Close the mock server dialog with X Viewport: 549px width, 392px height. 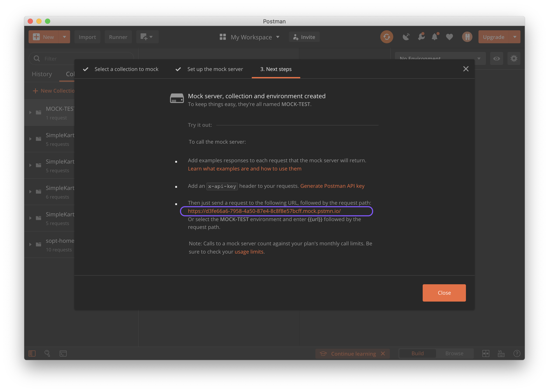coord(466,69)
